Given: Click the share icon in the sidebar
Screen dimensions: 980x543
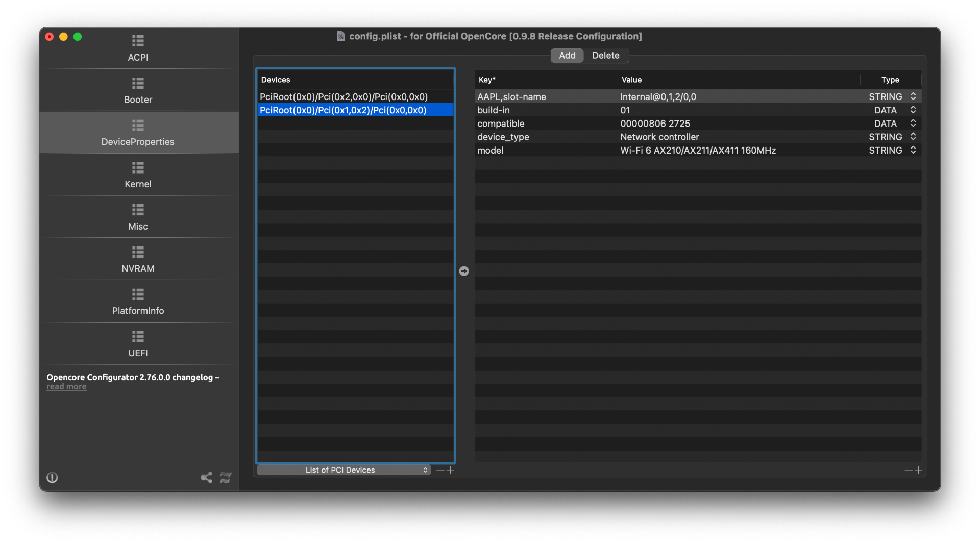Looking at the screenshot, I should pyautogui.click(x=206, y=477).
